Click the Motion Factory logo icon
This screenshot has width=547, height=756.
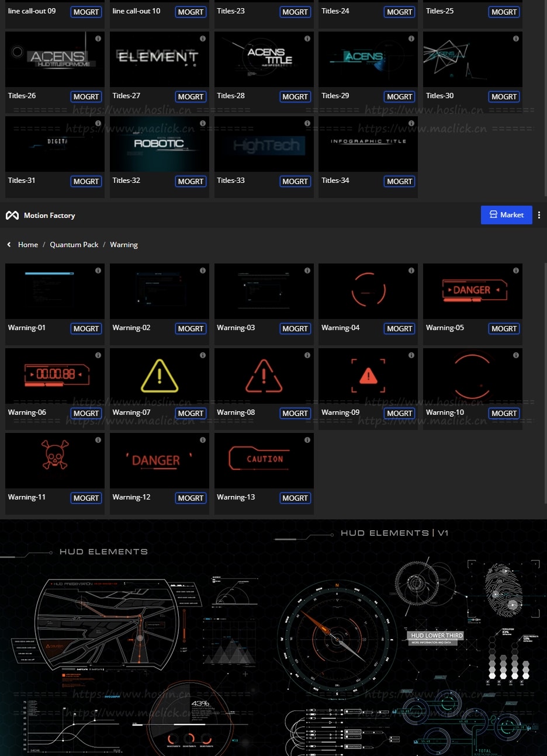[12, 216]
